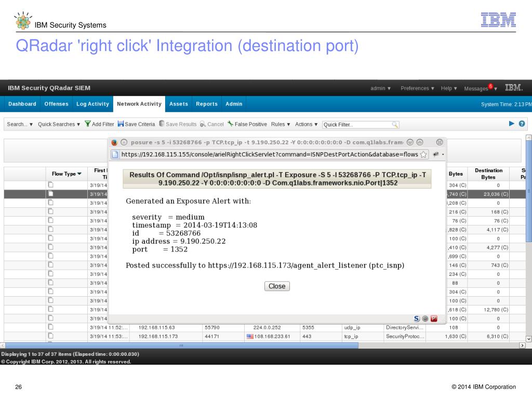This screenshot has width=532, height=399.
Task: Open the Log Activity tab
Action: [92, 104]
